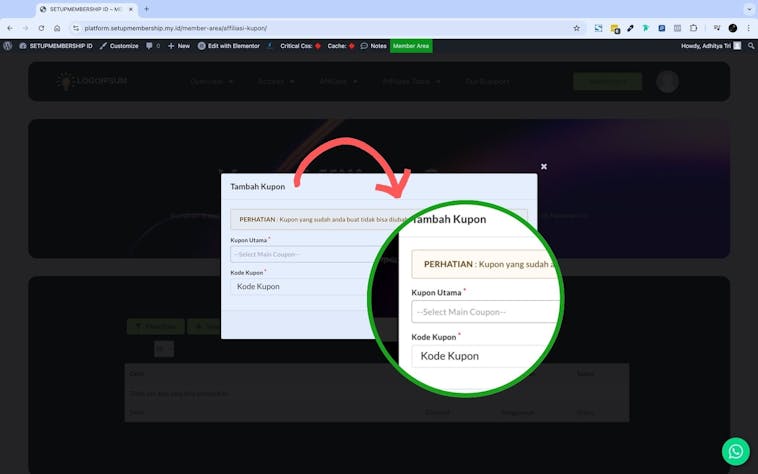
Task: Expand the dimmed Affiliasi navigation menu
Action: [x=339, y=81]
